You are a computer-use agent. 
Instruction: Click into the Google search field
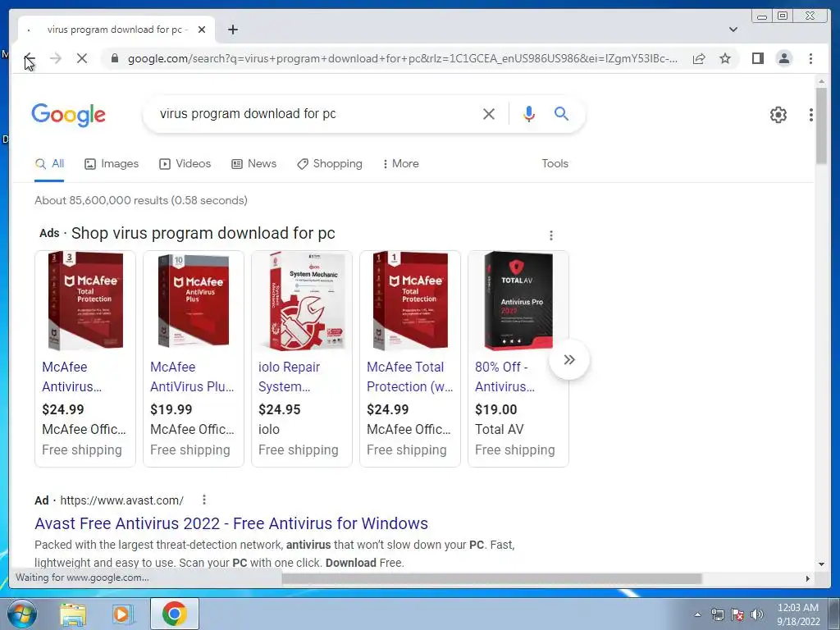click(x=316, y=113)
